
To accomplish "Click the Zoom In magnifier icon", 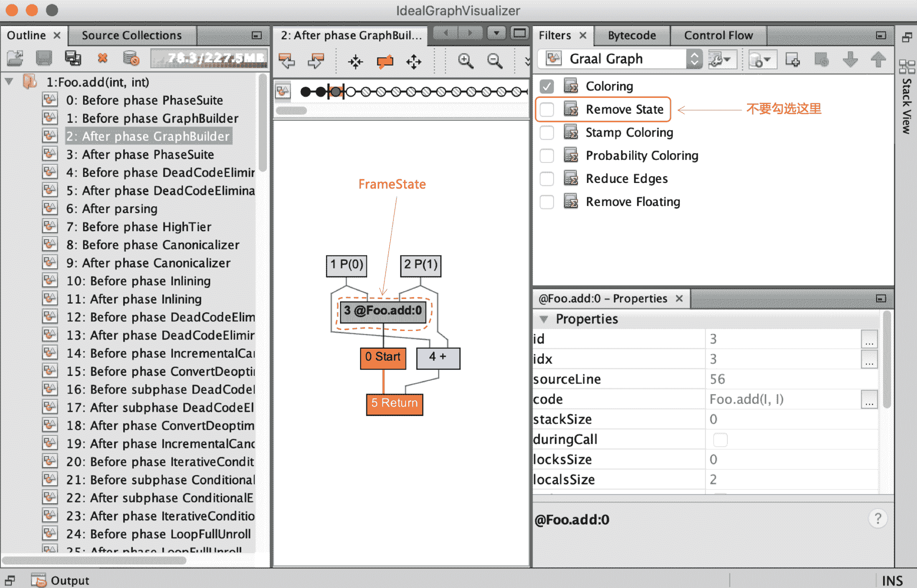I will [x=465, y=61].
